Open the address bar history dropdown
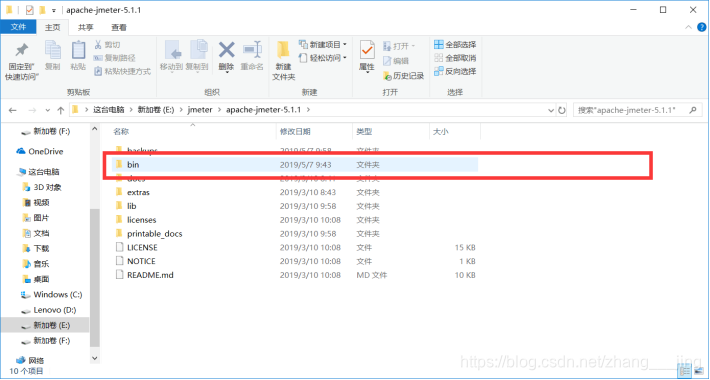The width and height of the screenshot is (710, 380). (551, 110)
